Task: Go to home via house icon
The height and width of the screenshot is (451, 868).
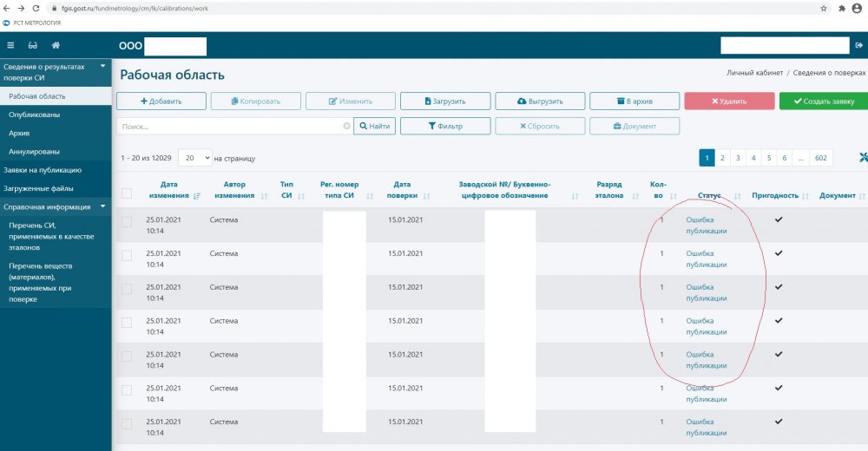Action: [56, 45]
